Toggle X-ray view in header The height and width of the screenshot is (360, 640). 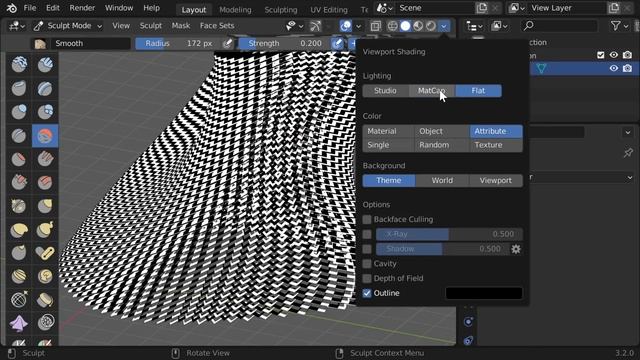click(x=376, y=26)
